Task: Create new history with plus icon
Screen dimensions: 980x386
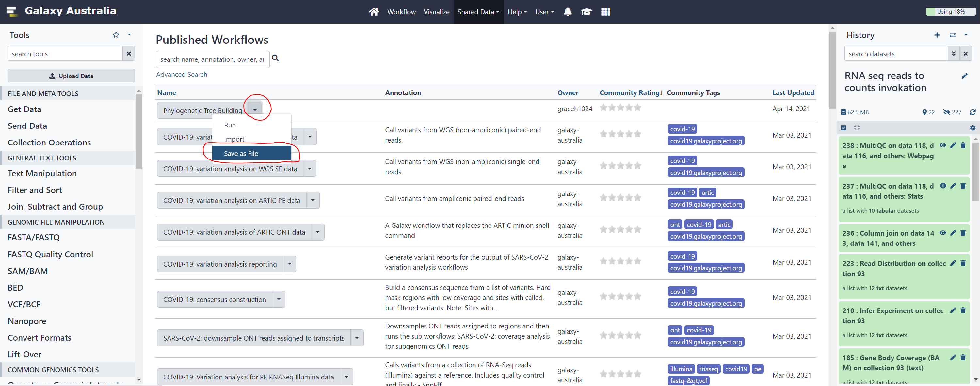Action: [x=937, y=35]
